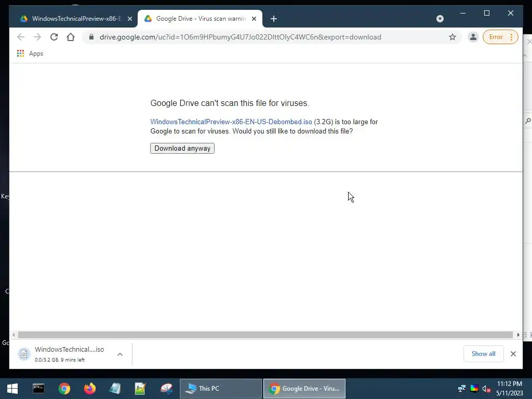Go forward to next page

point(37,37)
